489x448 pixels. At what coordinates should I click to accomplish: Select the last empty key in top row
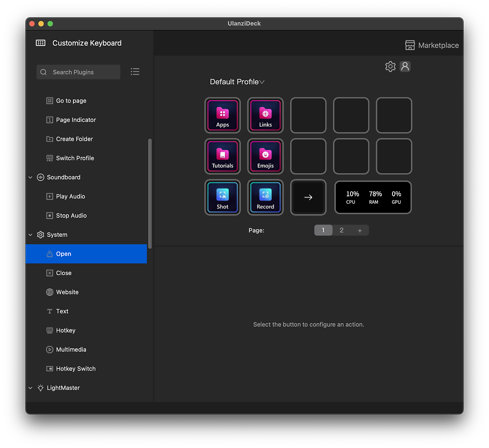394,115
